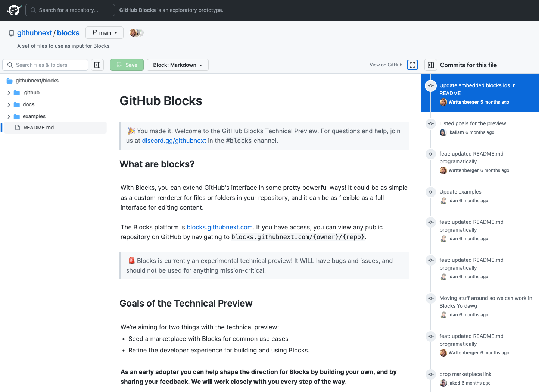Click the repository icon beside githubnext
Screen dimensions: 539x392
[x=12, y=33]
